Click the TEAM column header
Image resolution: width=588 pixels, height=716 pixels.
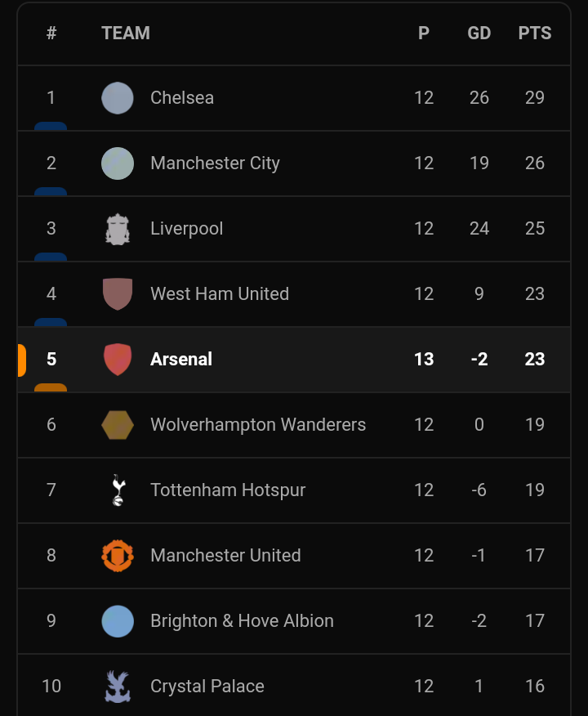click(x=126, y=33)
